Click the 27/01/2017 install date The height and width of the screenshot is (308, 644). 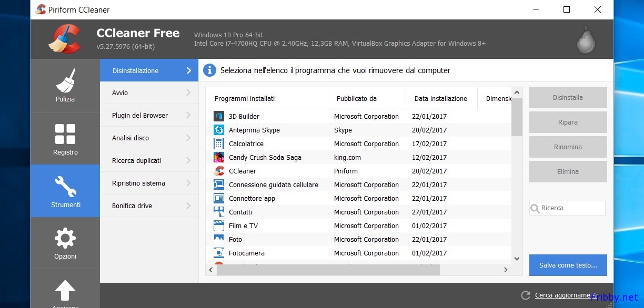tap(429, 212)
